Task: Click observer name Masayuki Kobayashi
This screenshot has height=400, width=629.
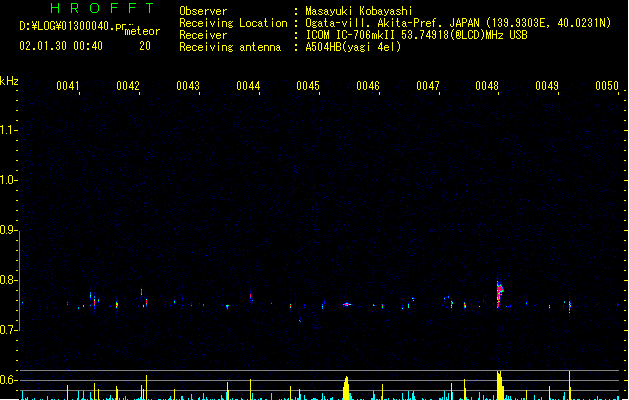Action: click(359, 11)
